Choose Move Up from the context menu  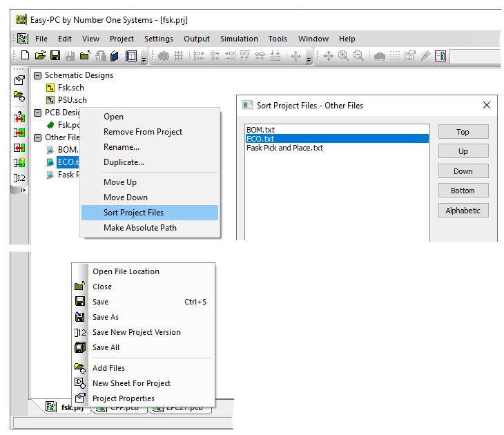pos(150,182)
